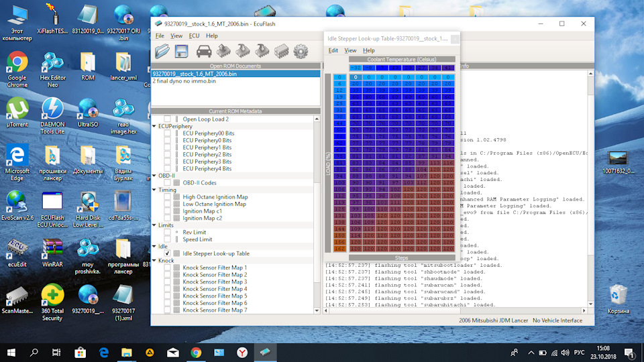Image resolution: width=644 pixels, height=362 pixels.
Task: Click read from ECU chip icon
Action: click(223, 52)
